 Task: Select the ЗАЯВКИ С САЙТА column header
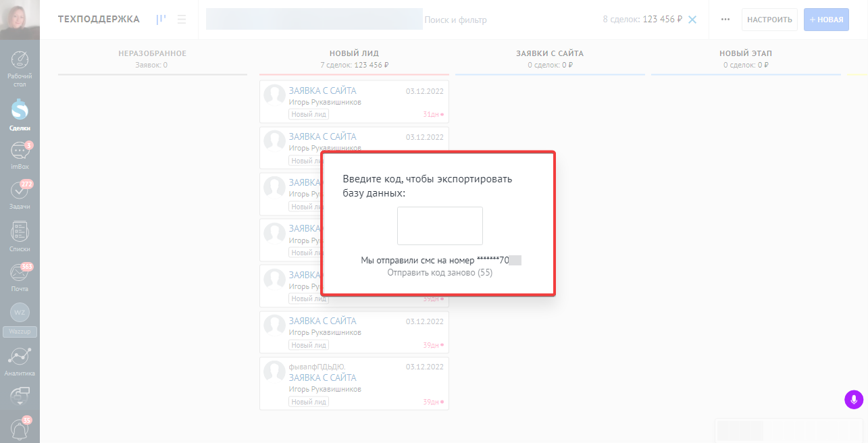click(550, 53)
